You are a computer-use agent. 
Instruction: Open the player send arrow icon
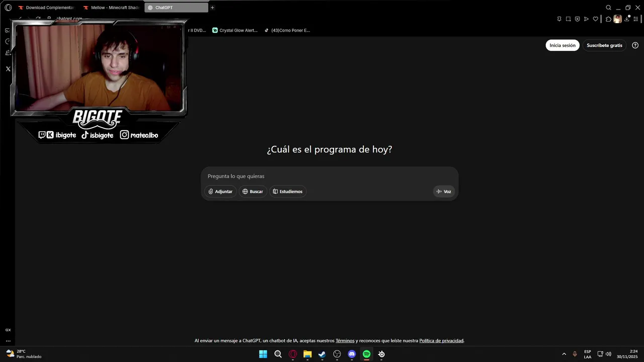pos(586,19)
